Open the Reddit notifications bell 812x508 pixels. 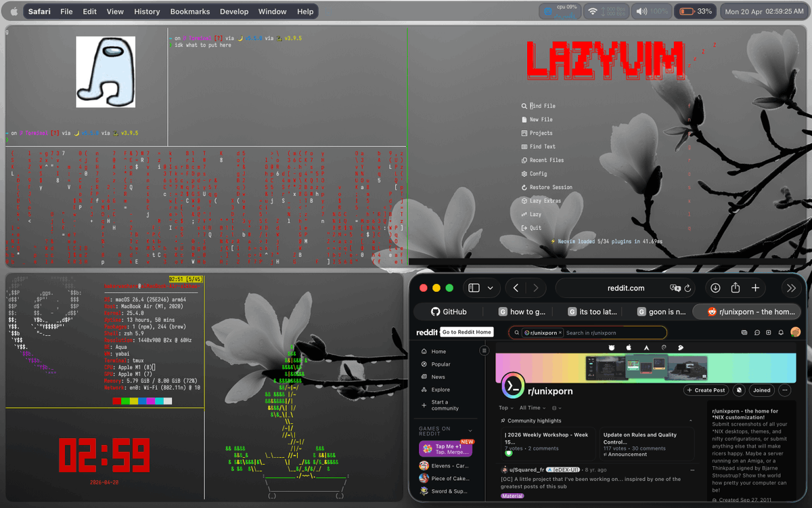click(x=781, y=333)
